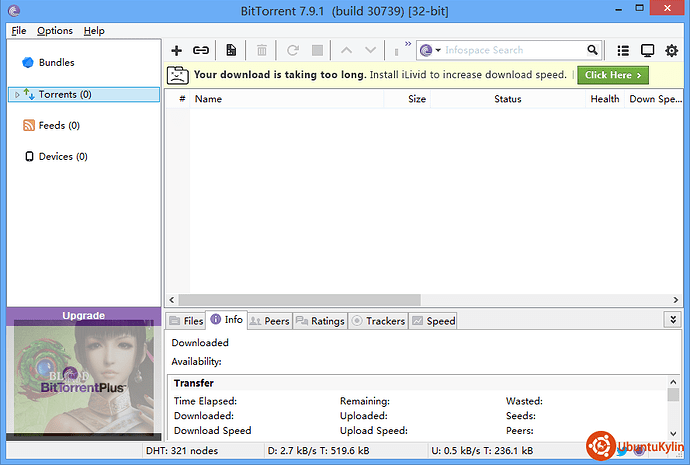Open the Options menu

pos(55,31)
